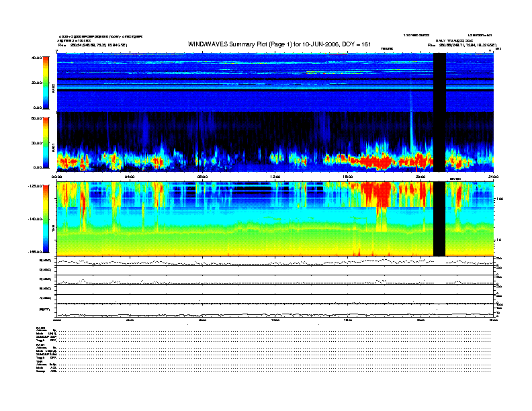
Task: Click the Rs position text at top left
Action: (x=92, y=45)
